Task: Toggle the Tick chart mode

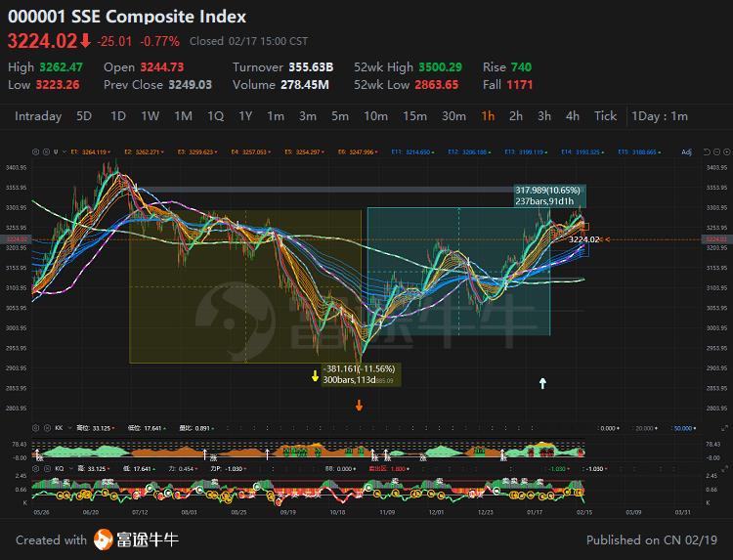Action: 605,116
